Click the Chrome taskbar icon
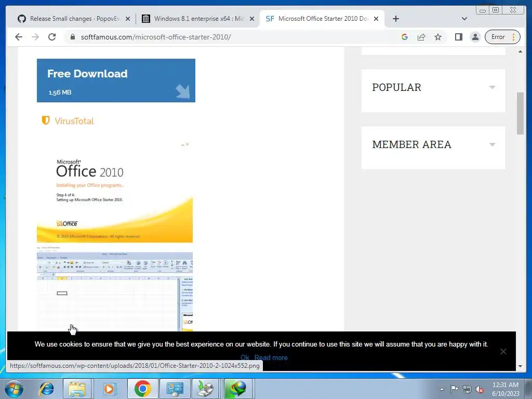532x399 pixels. coord(143,389)
